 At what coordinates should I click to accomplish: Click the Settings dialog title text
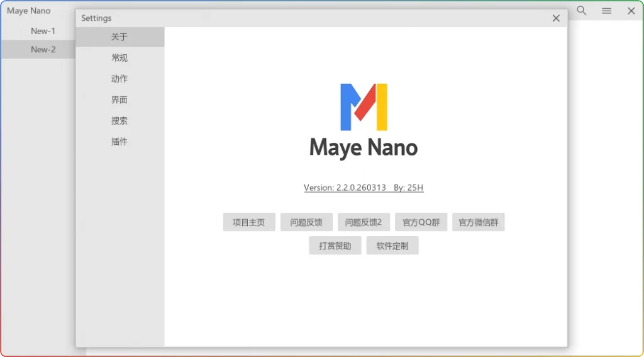(96, 18)
